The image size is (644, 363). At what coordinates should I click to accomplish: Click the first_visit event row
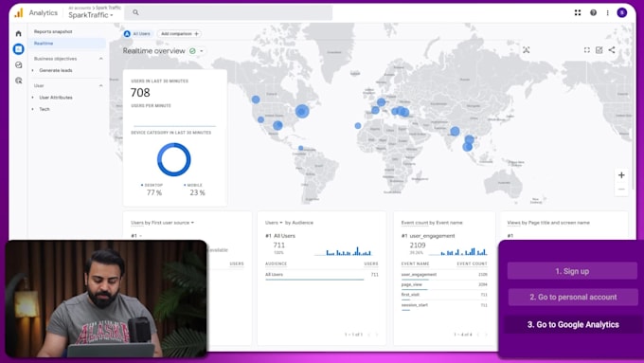click(x=444, y=295)
